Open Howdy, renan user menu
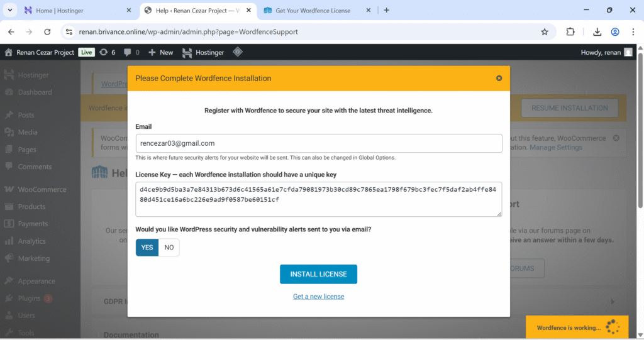This screenshot has height=340, width=644. [x=606, y=52]
